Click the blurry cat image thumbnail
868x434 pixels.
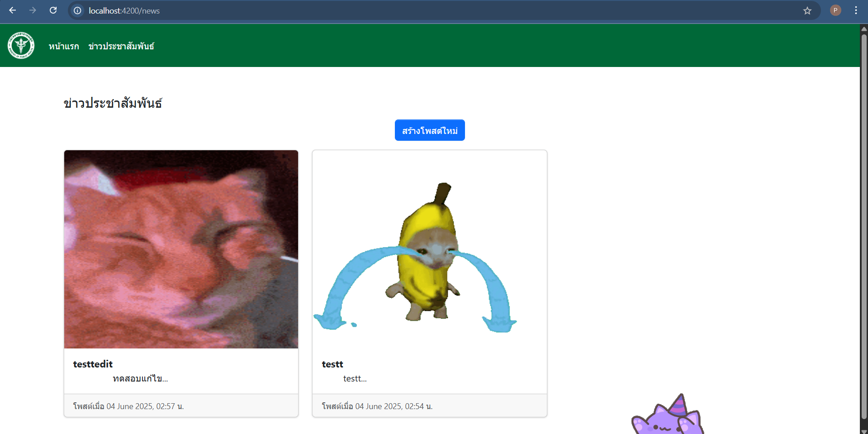pos(181,249)
